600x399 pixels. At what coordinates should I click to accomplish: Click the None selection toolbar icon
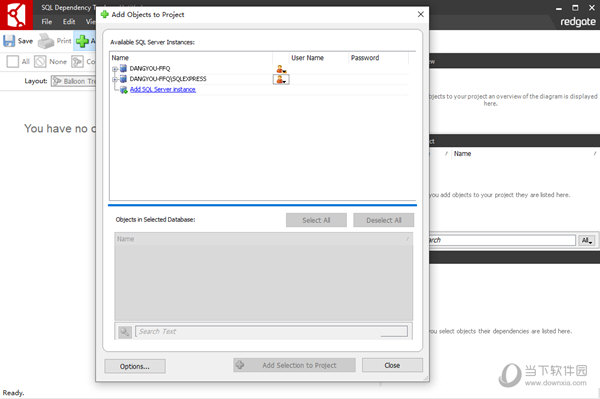click(40, 62)
